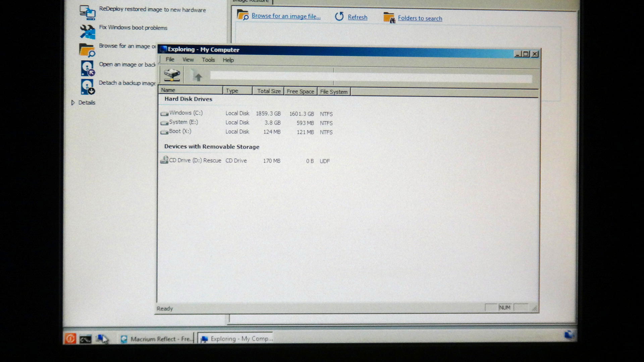
Task: Click the CD Drive (D:) Rescue icon
Action: point(164,160)
